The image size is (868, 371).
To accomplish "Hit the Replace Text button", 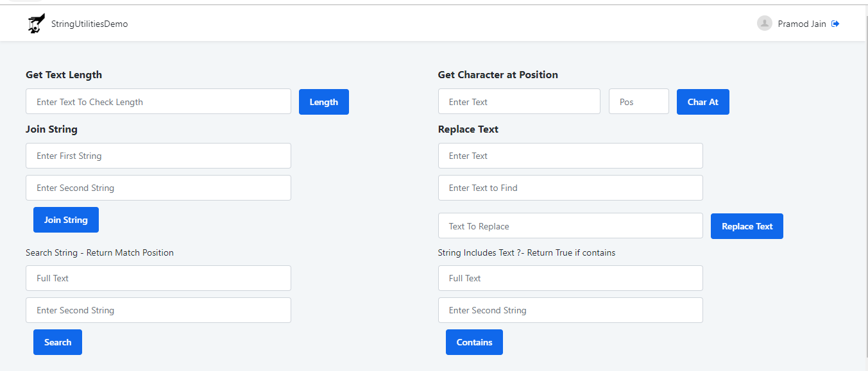I will click(x=747, y=226).
